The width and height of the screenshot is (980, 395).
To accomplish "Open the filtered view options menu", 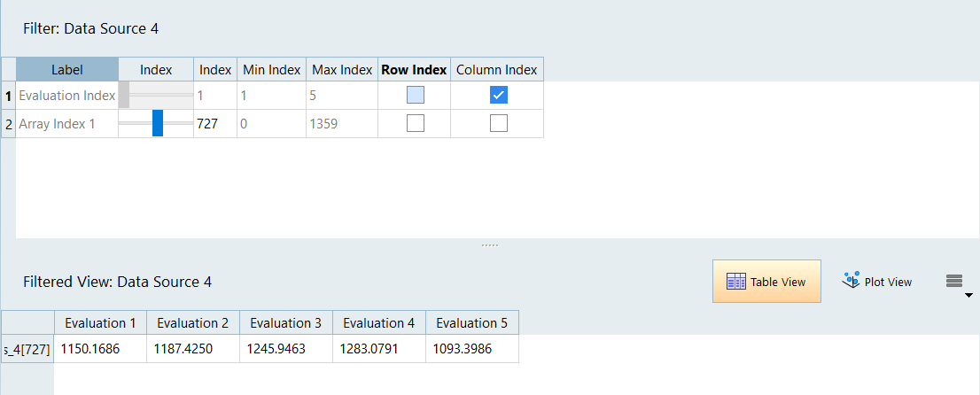I will [955, 283].
